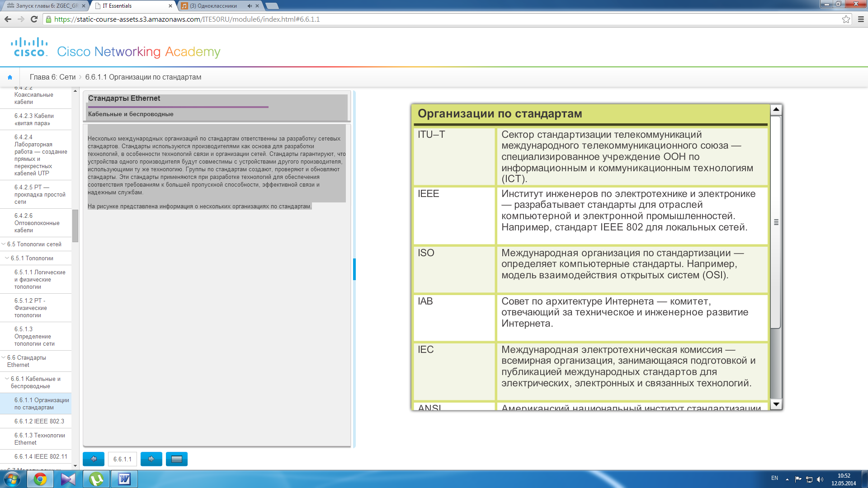Close the IT Essentials tab

coord(170,6)
